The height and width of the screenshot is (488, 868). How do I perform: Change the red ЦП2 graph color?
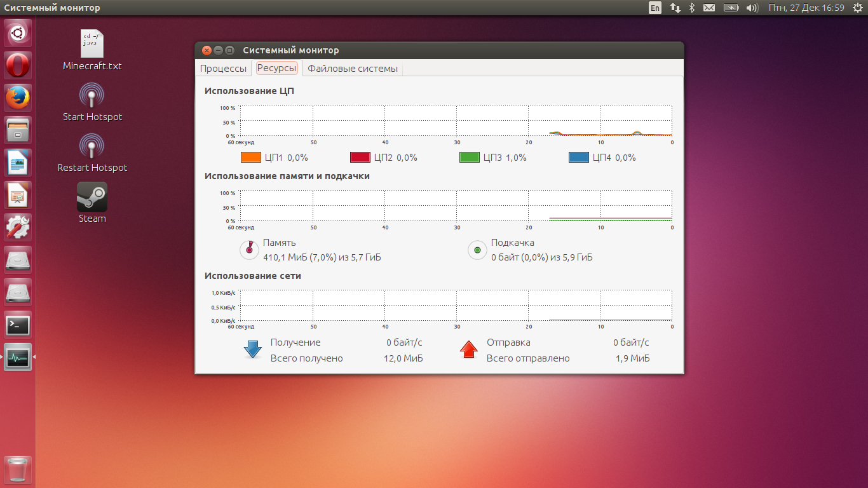click(360, 158)
